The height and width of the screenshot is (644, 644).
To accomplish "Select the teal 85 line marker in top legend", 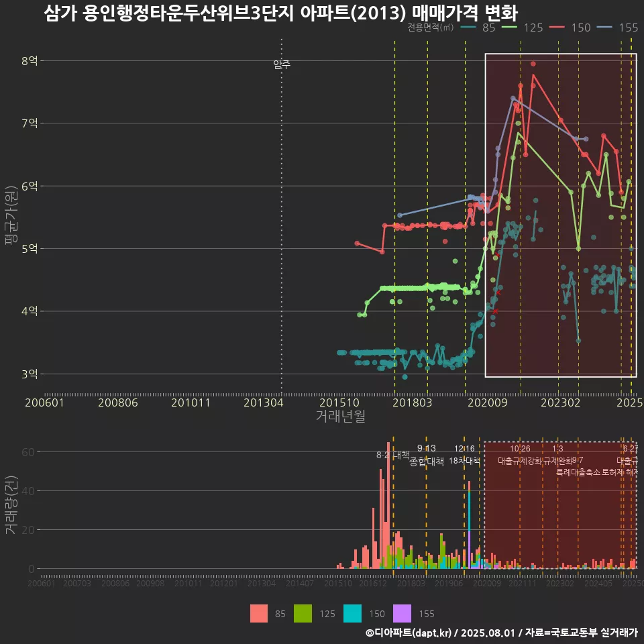I will tap(469, 28).
